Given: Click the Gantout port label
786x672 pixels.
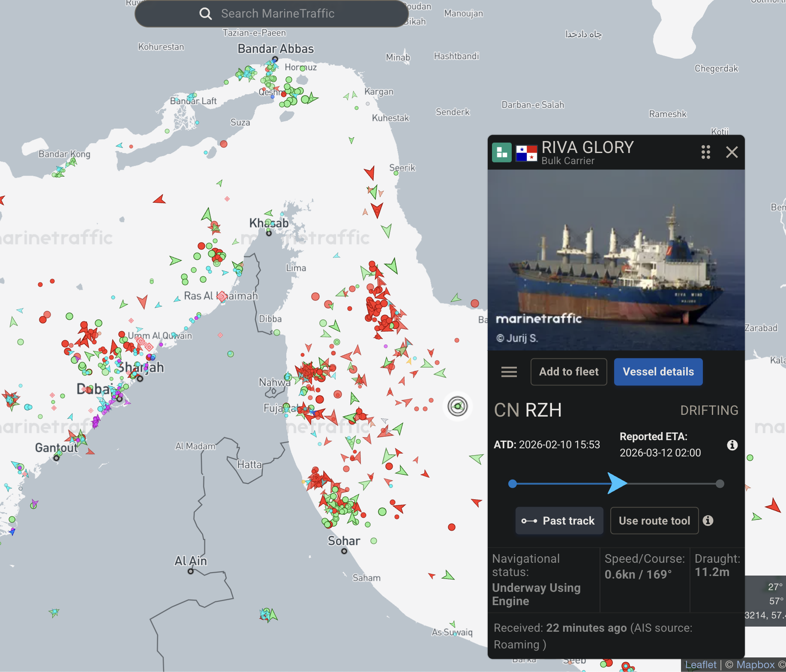Looking at the screenshot, I should (x=57, y=448).
